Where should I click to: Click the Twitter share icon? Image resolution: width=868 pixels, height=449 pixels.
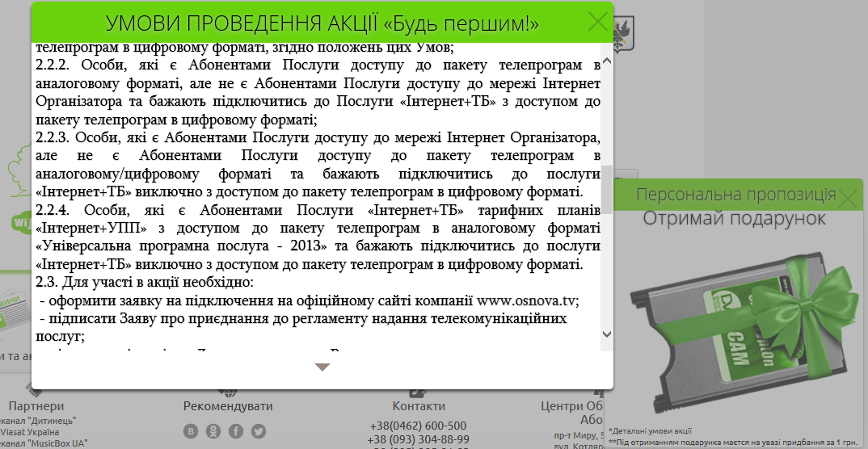[x=259, y=431]
